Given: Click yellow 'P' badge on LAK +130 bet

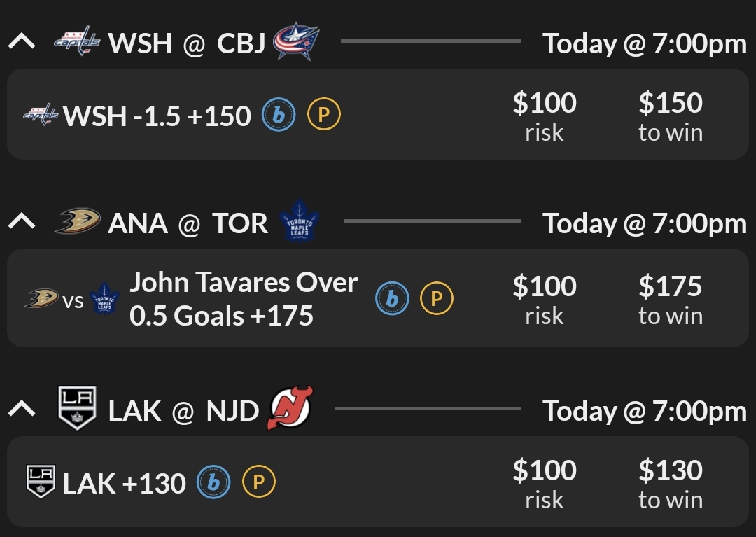Looking at the screenshot, I should click(259, 482).
